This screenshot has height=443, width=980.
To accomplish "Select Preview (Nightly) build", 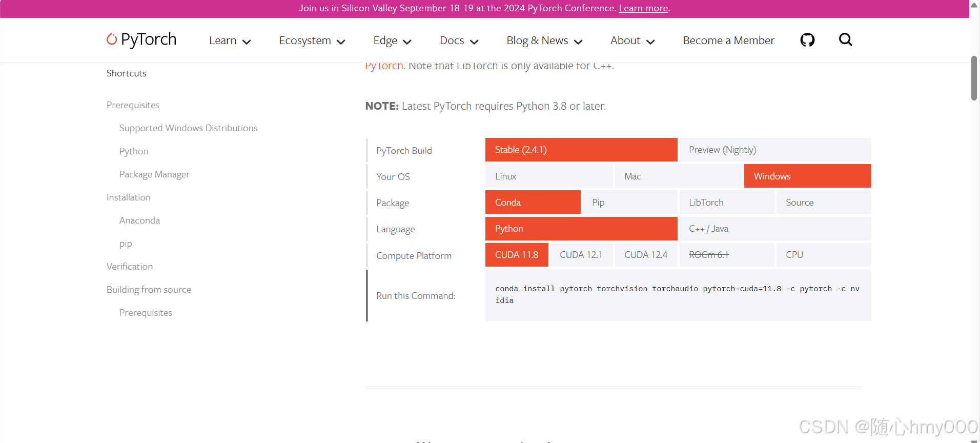I will tap(775, 150).
